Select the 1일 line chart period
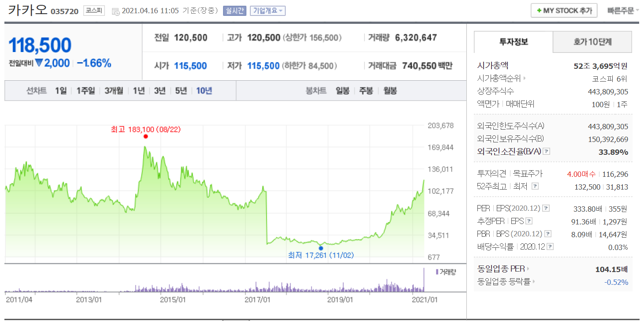This screenshot has height=321, width=644. pyautogui.click(x=61, y=91)
